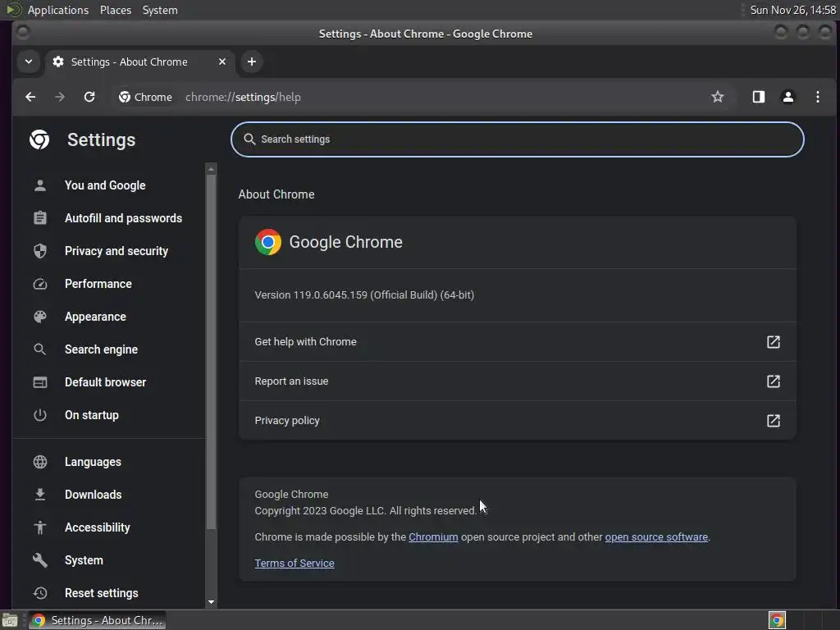This screenshot has width=840, height=630.
Task: Click the sidebar scrollbar up arrow
Action: tap(211, 169)
